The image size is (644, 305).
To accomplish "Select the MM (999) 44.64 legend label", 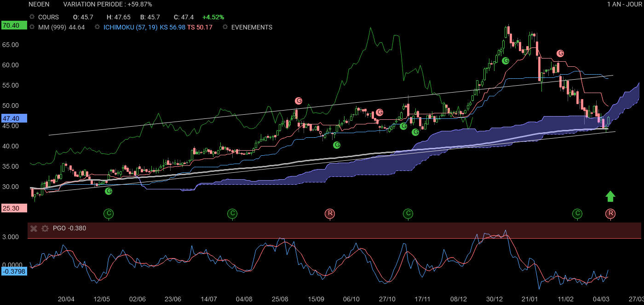I will [62, 27].
